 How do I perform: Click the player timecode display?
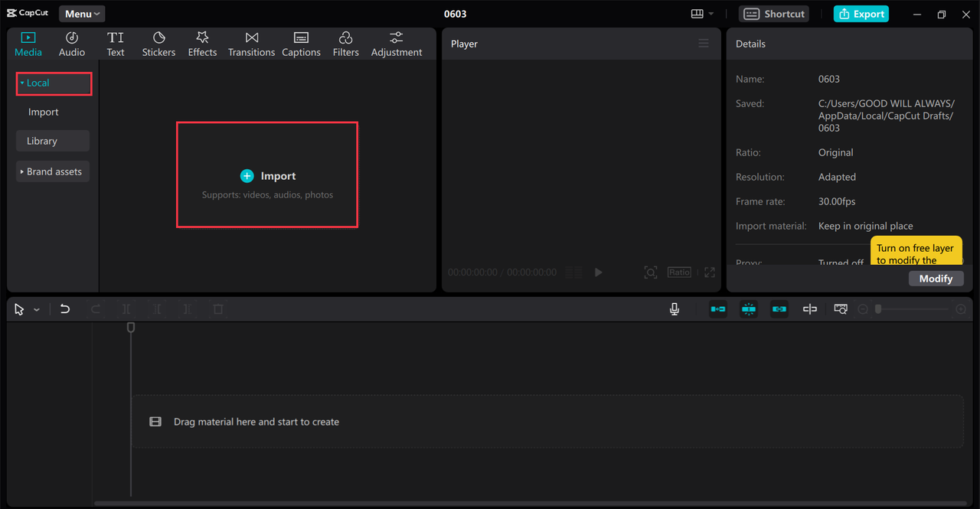coord(502,272)
